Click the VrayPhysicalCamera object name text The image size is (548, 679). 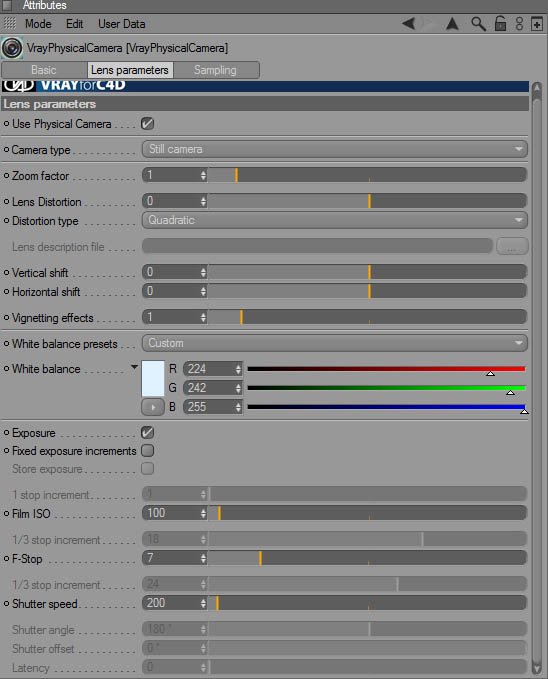click(127, 48)
